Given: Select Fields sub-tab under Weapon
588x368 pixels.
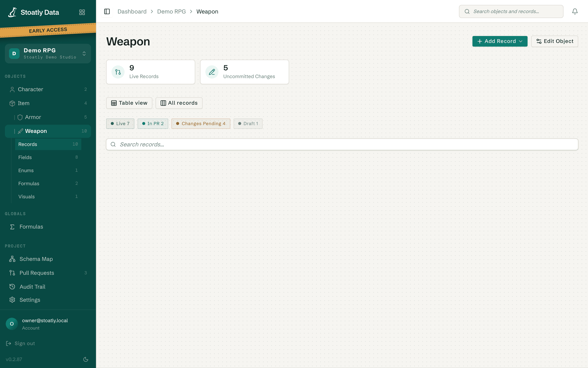Looking at the screenshot, I should point(48,157).
